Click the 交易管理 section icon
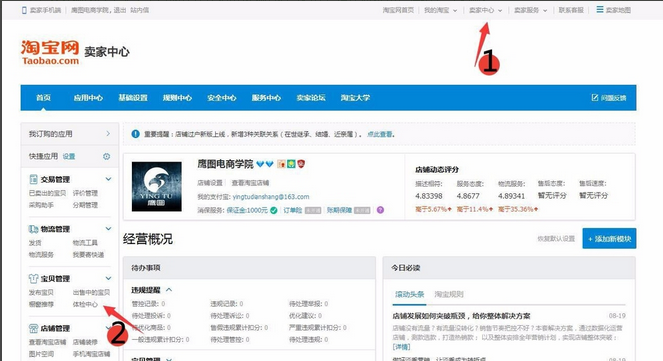The image size is (663, 361). 33,179
